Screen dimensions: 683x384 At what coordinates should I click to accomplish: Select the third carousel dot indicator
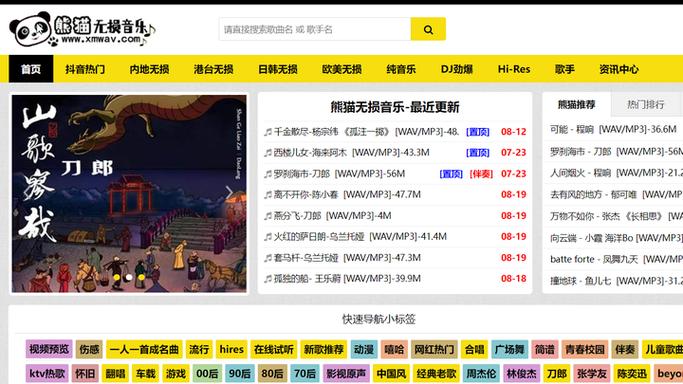pyautogui.click(x=141, y=277)
